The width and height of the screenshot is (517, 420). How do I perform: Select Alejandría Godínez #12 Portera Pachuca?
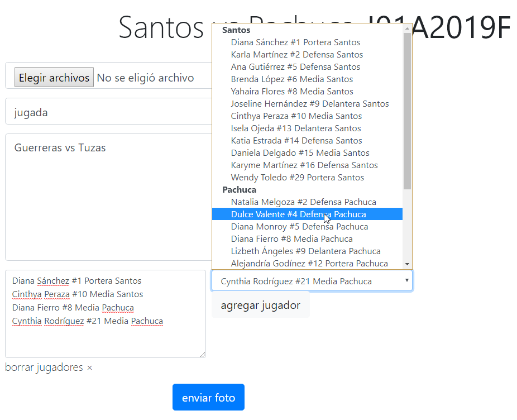pos(307,263)
